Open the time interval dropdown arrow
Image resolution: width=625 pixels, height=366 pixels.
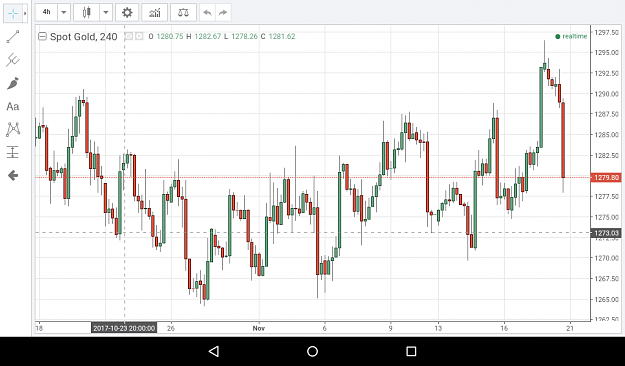click(x=64, y=12)
